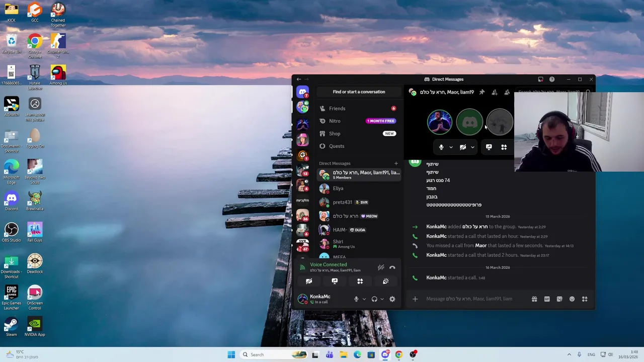
Task: Open the emoji picker
Action: coord(572,299)
